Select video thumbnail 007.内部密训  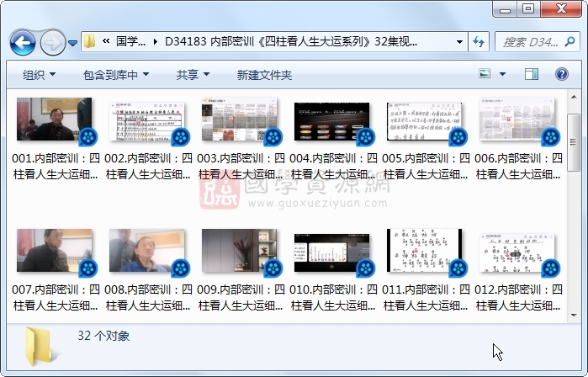[54, 250]
